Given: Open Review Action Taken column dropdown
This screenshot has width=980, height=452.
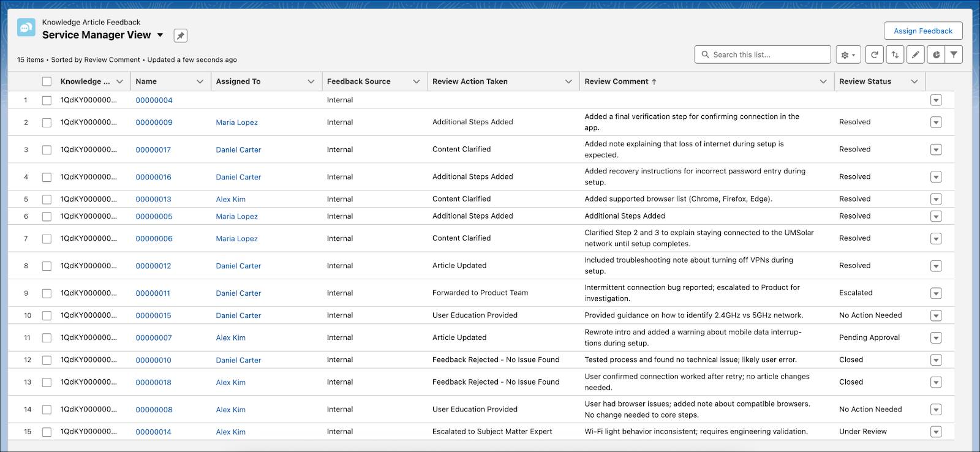Looking at the screenshot, I should [x=568, y=81].
